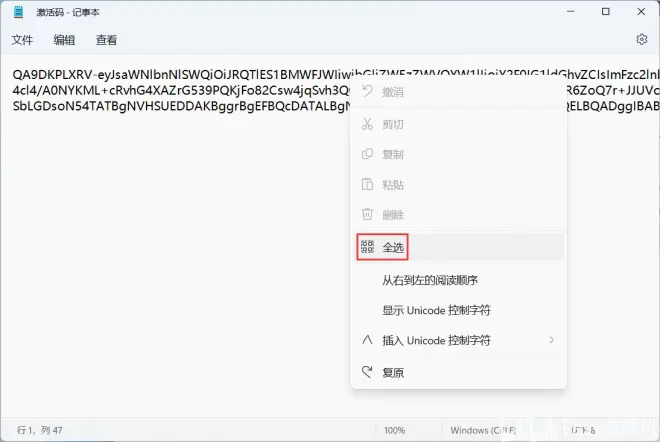Click the trash can icon for 删除
The width and height of the screenshot is (660, 442).
point(367,214)
